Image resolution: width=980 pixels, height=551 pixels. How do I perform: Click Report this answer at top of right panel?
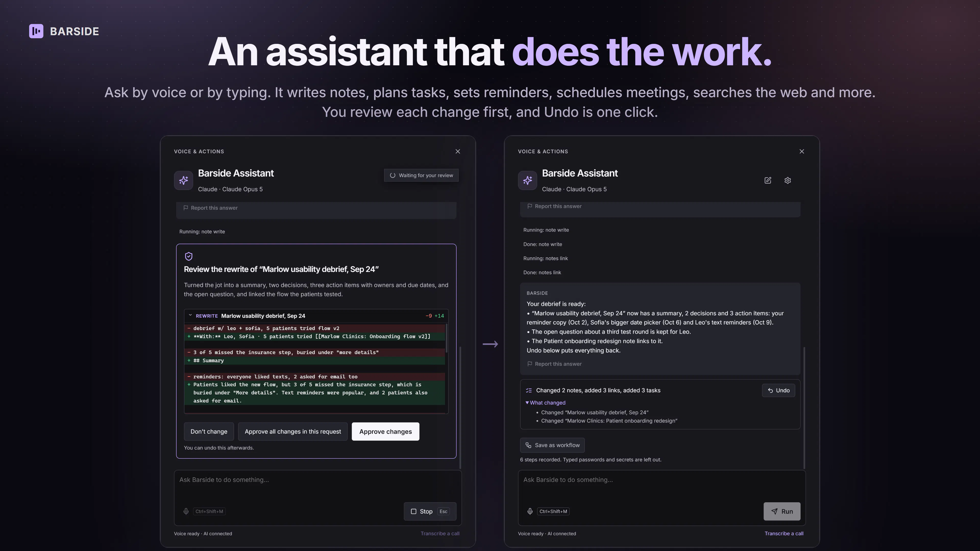(x=554, y=206)
